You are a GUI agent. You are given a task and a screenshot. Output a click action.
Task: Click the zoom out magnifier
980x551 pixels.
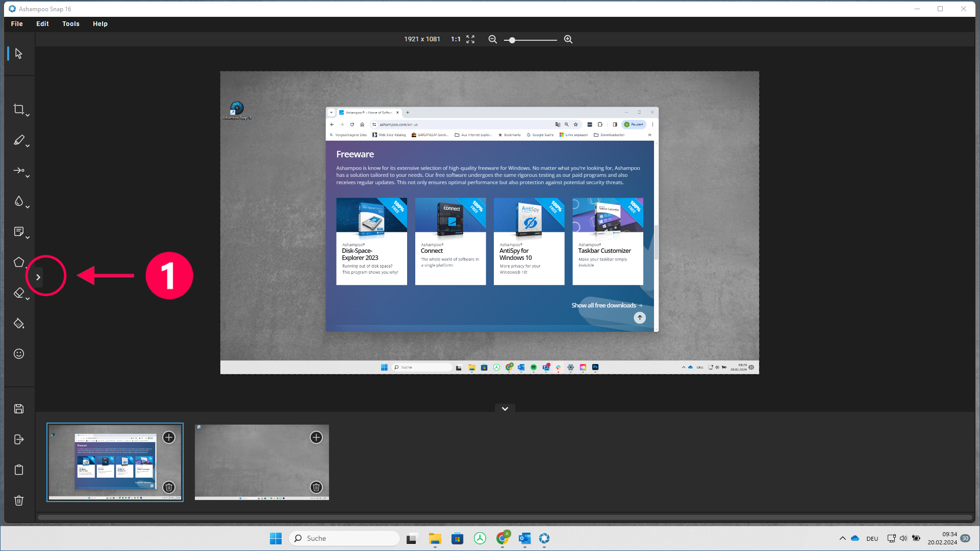(x=493, y=39)
